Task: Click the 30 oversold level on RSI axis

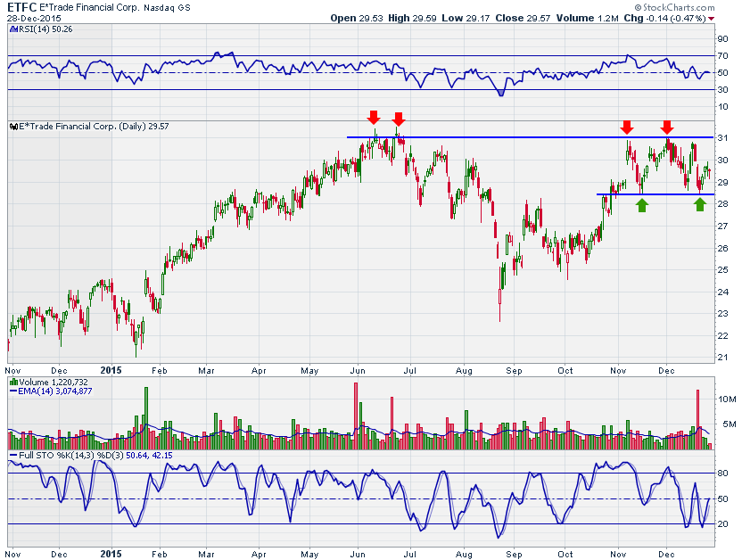Action: coord(722,90)
